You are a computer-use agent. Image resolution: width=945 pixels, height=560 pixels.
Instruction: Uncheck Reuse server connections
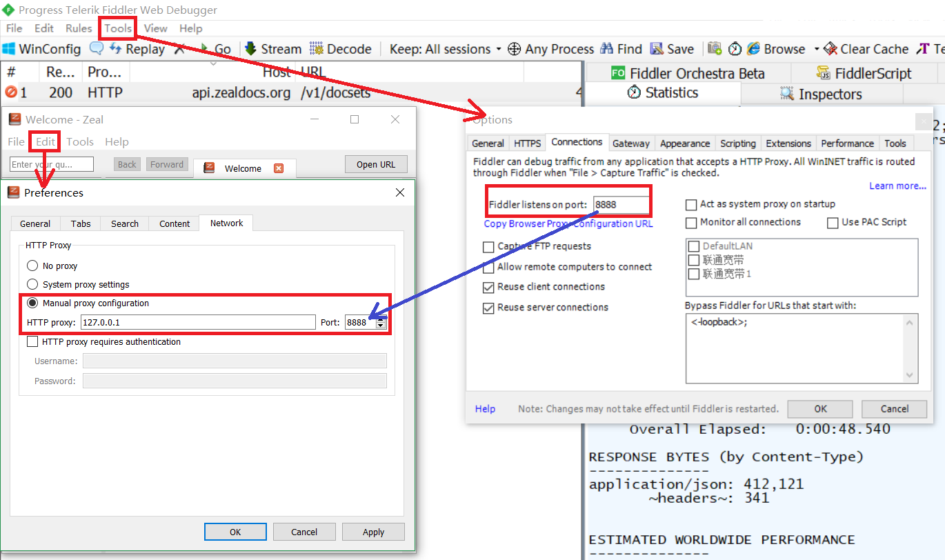click(x=488, y=308)
